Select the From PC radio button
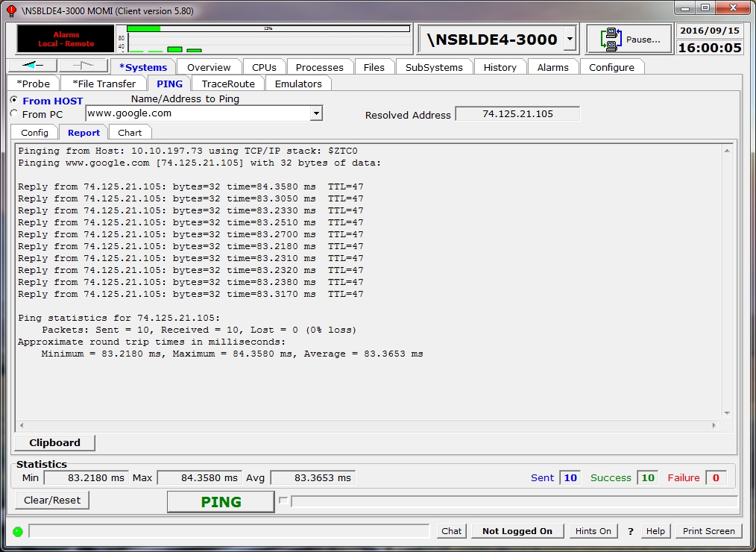 click(13, 114)
